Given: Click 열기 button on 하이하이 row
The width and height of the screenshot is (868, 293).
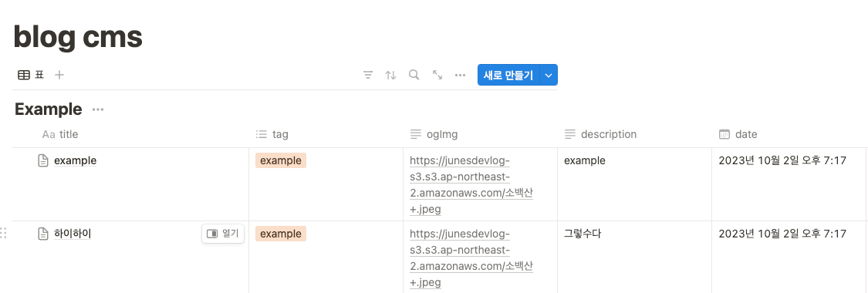Looking at the screenshot, I should [x=222, y=234].
